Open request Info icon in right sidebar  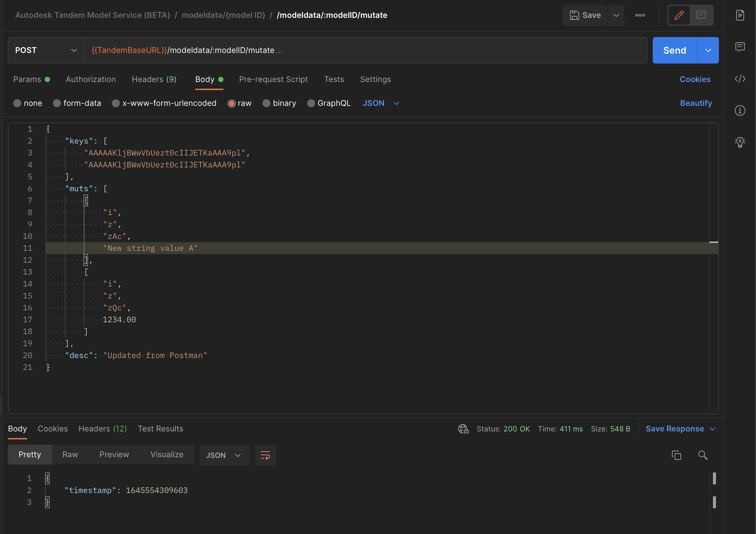tap(740, 110)
